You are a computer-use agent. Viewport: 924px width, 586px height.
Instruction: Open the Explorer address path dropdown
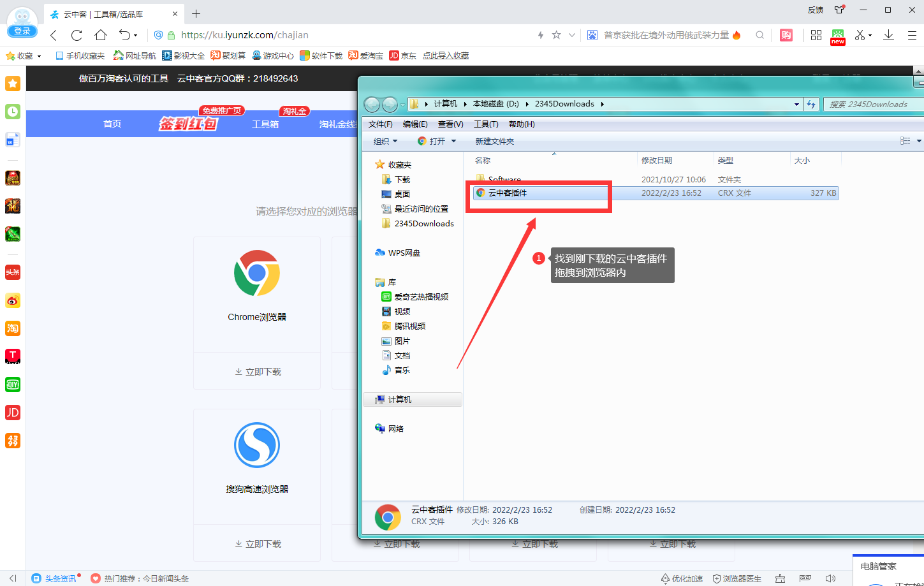coord(796,104)
